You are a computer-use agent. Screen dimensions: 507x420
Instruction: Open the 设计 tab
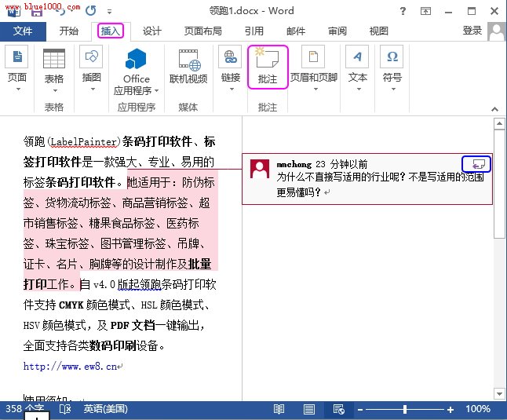(152, 31)
